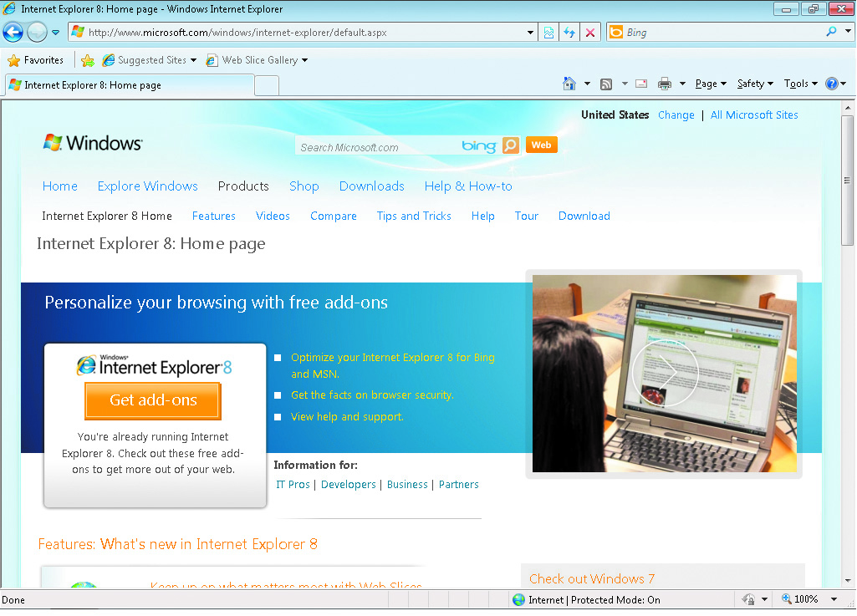This screenshot has width=857, height=616.
Task: Click the Windows logo on the page
Action: tap(93, 143)
